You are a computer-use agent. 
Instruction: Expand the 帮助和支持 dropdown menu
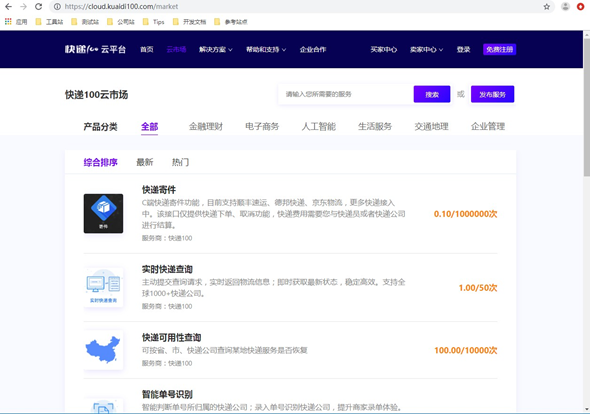266,49
